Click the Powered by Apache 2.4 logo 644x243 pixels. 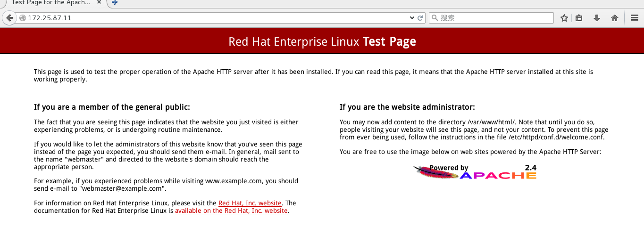[475, 171]
